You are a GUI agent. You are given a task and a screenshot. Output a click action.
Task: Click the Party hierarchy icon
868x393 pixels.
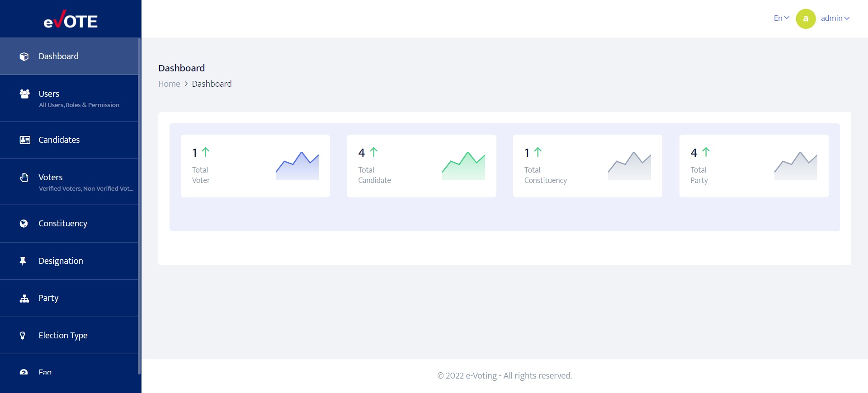click(x=24, y=298)
